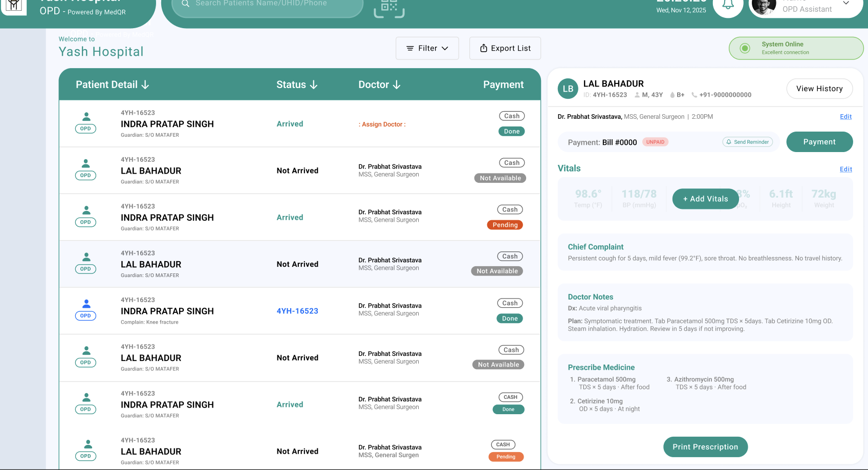
Task: Click the patient search input field
Action: (266, 4)
